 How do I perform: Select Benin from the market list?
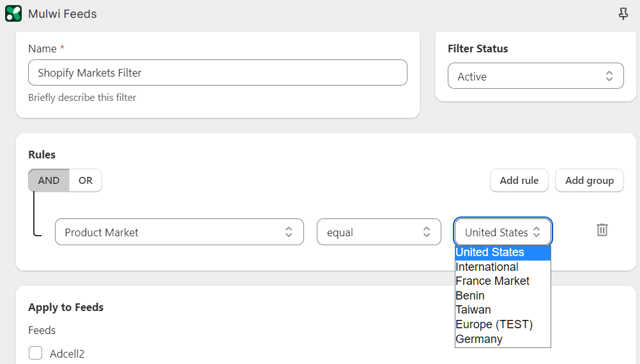[x=503, y=296]
